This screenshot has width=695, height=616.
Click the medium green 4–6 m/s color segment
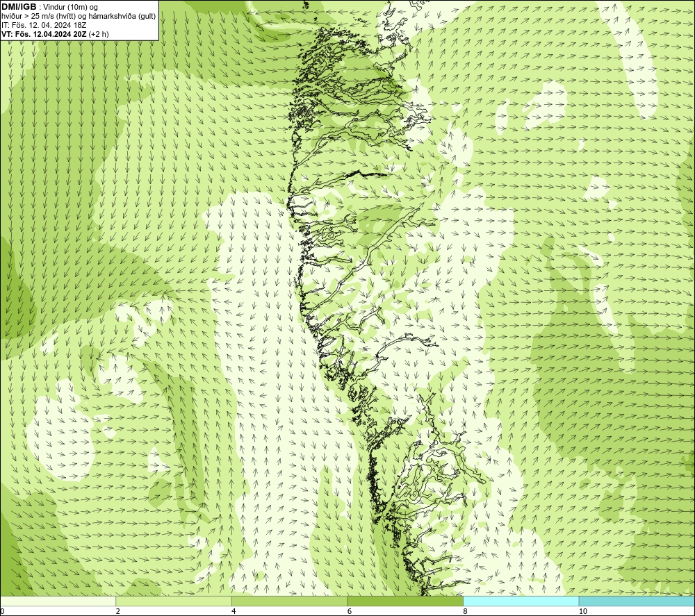click(289, 601)
